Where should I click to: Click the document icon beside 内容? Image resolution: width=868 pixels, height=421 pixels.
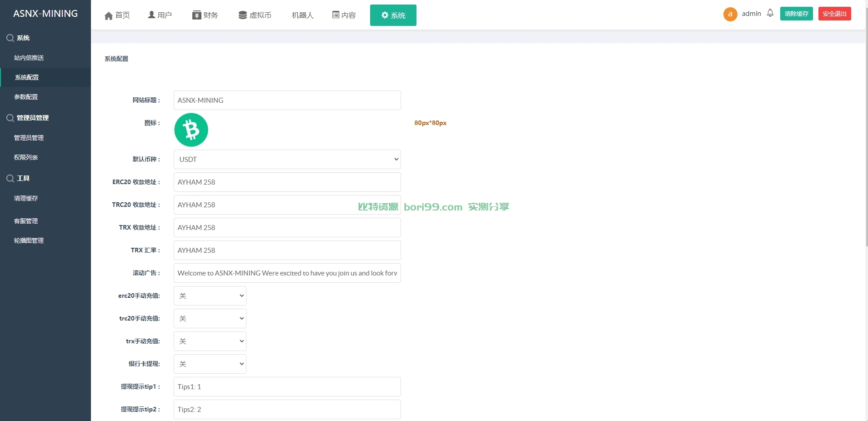[x=336, y=15]
